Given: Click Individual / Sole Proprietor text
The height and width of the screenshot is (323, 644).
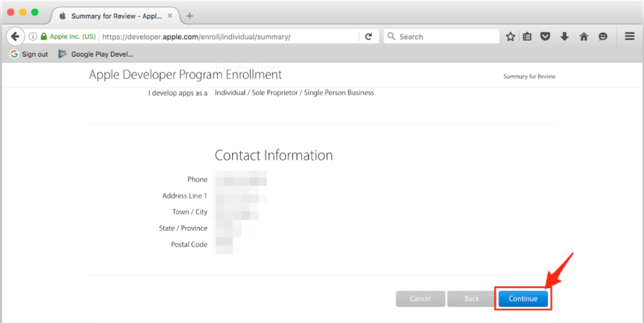Looking at the screenshot, I should pos(294,93).
